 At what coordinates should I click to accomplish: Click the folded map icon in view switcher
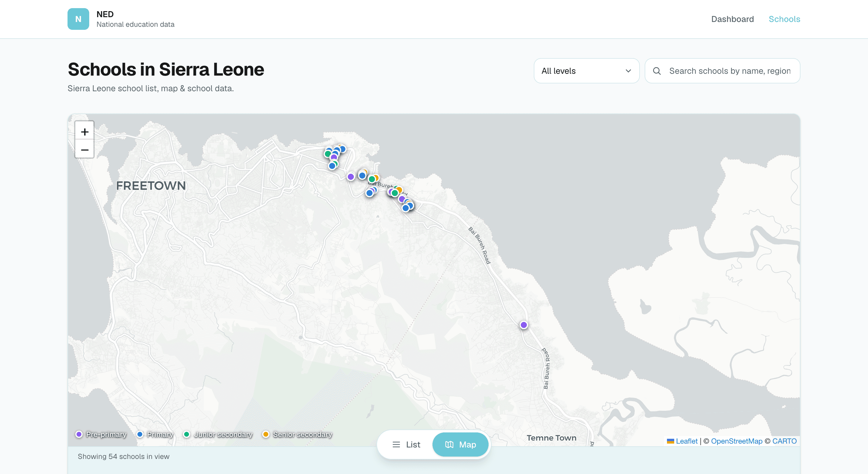(x=449, y=444)
